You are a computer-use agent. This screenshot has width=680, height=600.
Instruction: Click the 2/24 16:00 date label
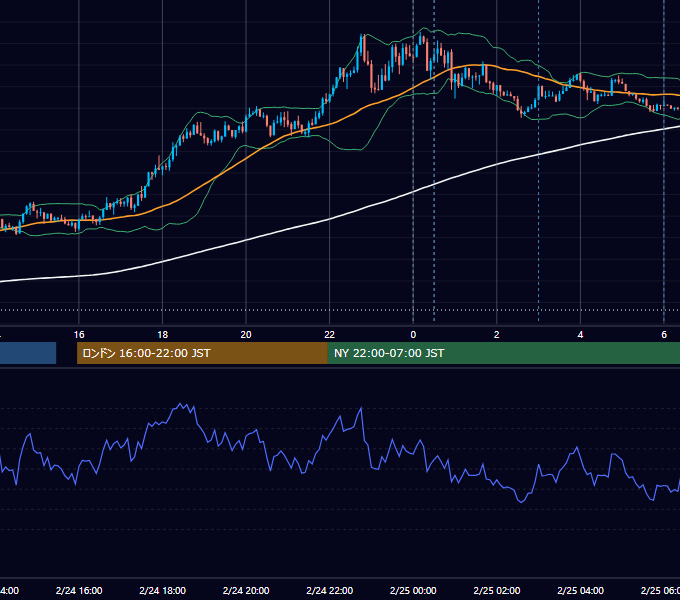[x=79, y=590]
